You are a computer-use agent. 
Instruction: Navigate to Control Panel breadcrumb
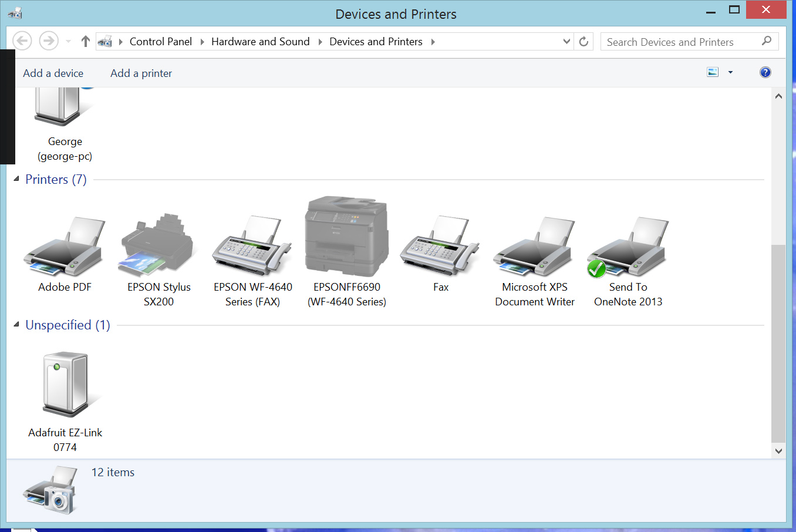click(x=161, y=42)
